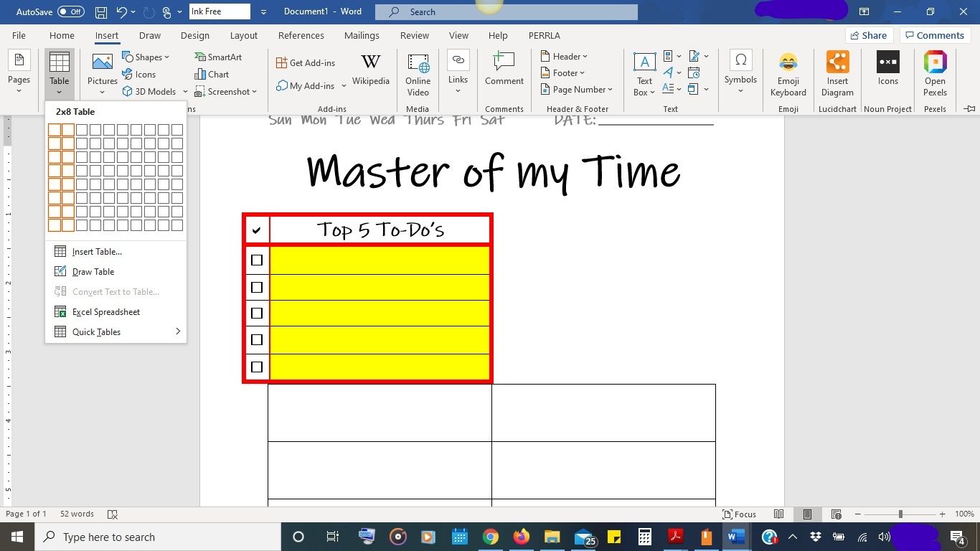Insert an Online Video

pos(417,72)
